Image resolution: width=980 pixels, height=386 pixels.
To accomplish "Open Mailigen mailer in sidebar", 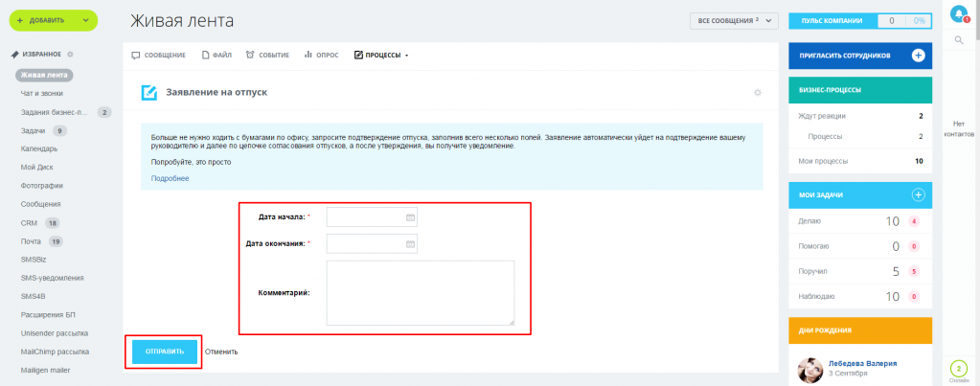I will click(46, 370).
